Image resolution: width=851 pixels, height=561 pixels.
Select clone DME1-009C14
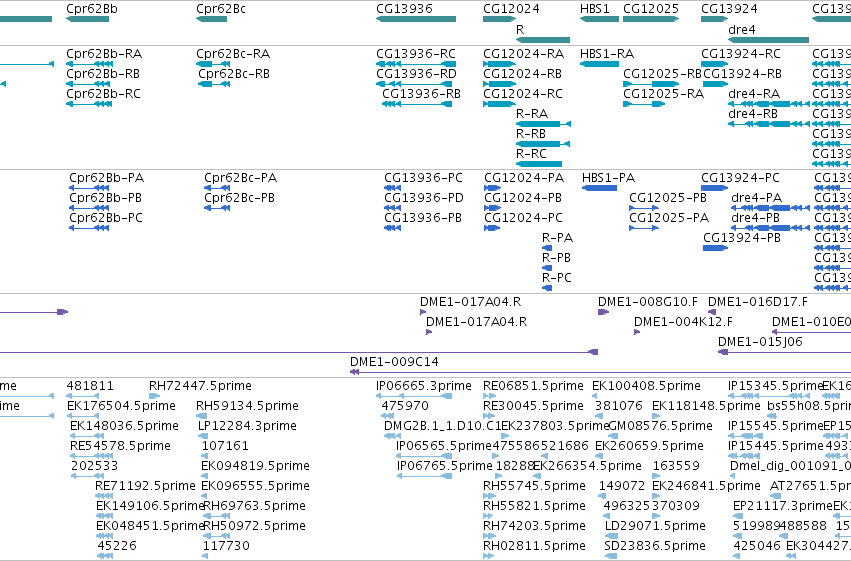point(395,362)
